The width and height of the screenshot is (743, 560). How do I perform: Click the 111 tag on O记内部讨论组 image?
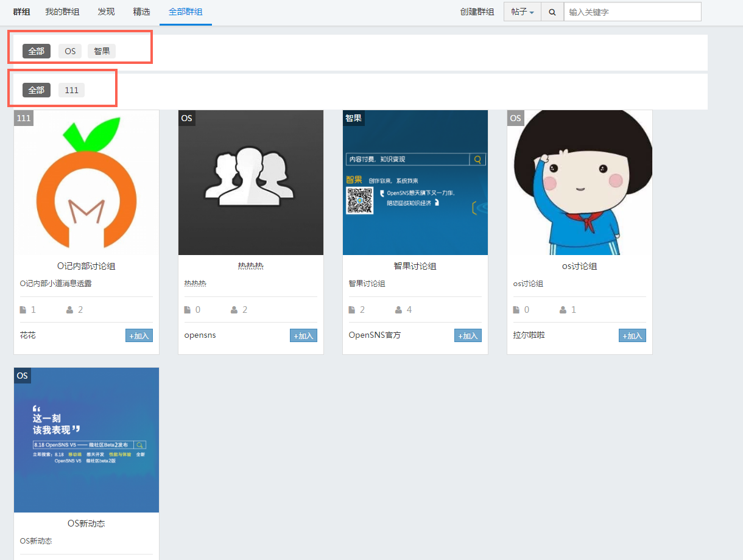24,118
